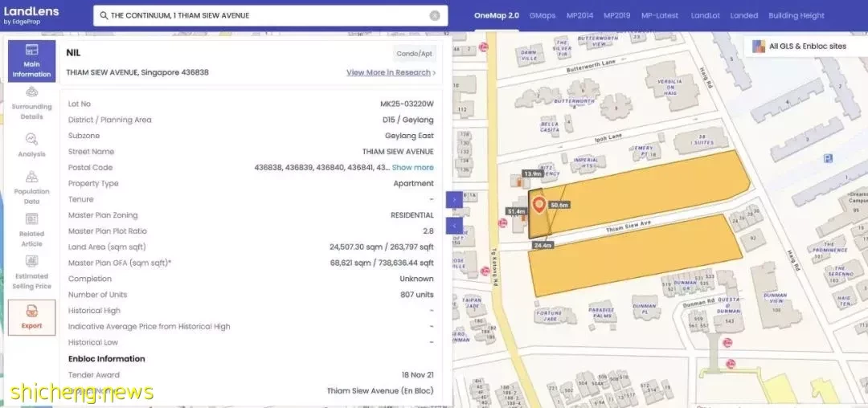Click Thiam Siew Avenue (En Bloc) value
The image size is (868, 408).
[x=380, y=391]
